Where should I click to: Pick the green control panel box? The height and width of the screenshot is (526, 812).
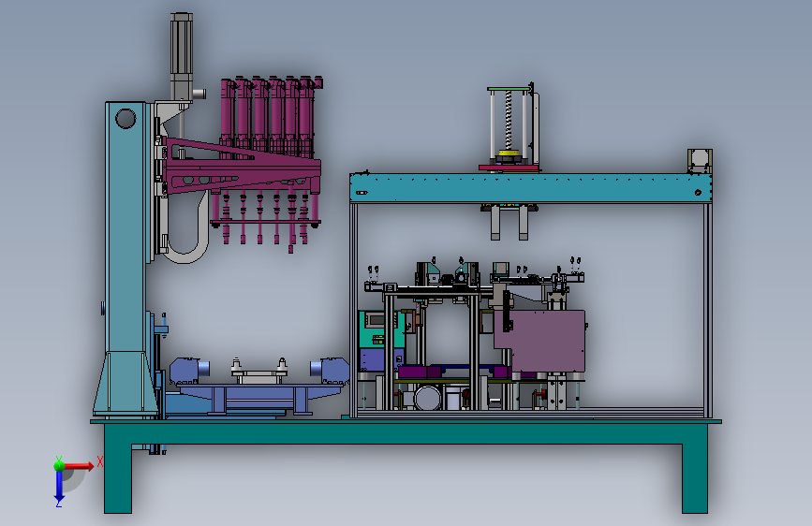coord(380,329)
